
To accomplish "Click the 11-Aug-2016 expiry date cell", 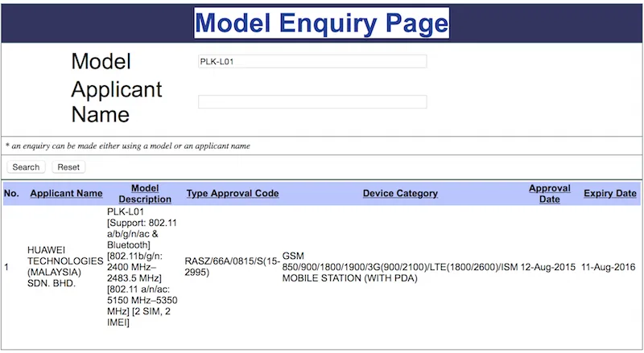I will coord(609,267).
